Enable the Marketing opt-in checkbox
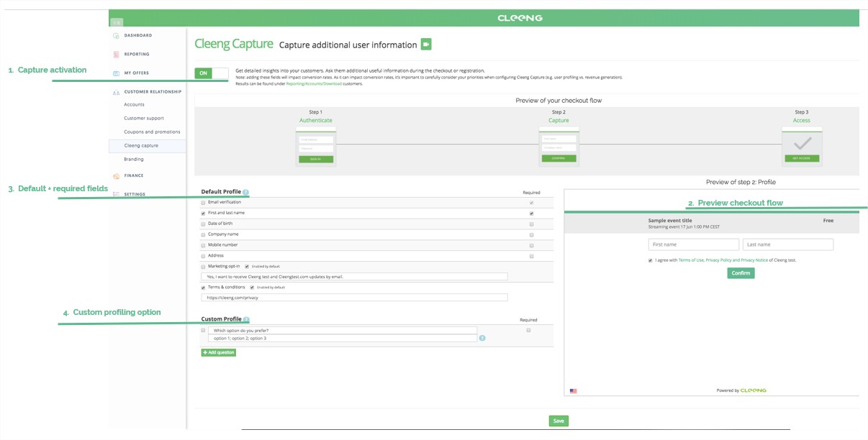Viewport: 868px width, 440px height. [203, 267]
